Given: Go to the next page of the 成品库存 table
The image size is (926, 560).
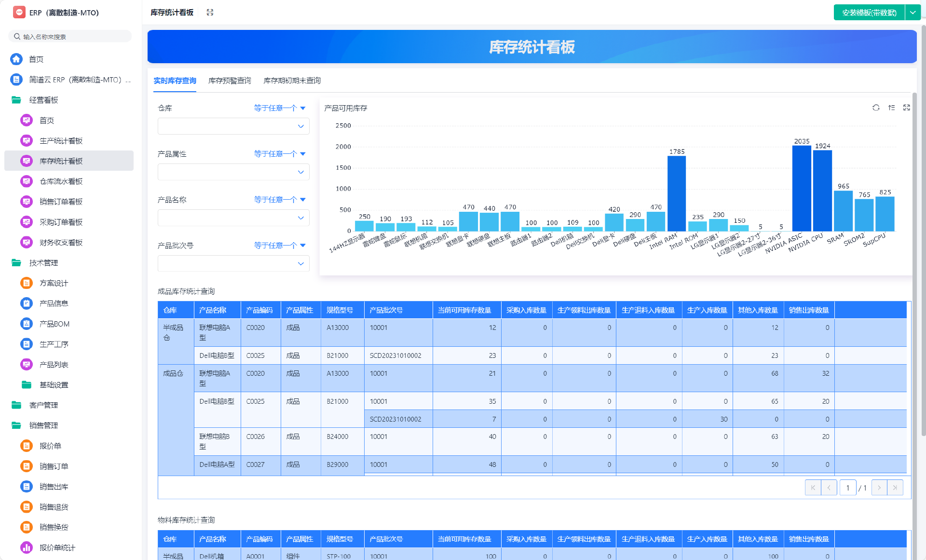Looking at the screenshot, I should [x=879, y=488].
